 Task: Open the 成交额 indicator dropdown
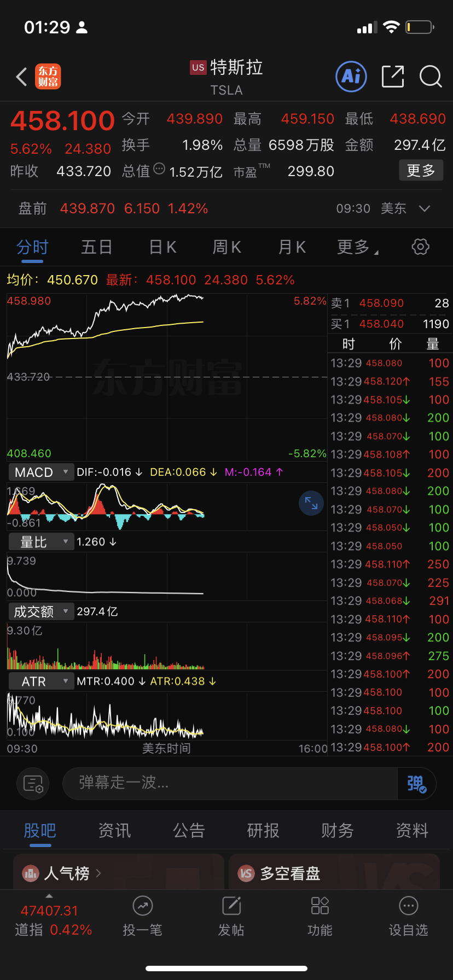pos(41,611)
